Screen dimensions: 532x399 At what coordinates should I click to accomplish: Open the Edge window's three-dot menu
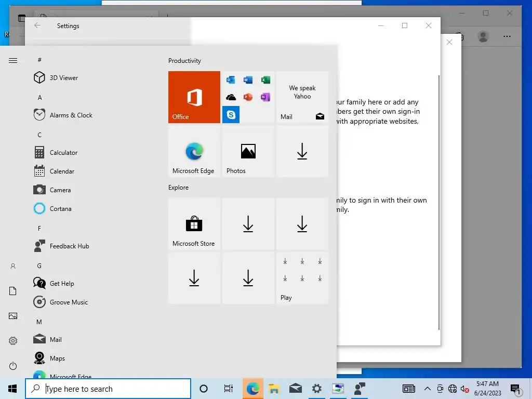tap(507, 36)
